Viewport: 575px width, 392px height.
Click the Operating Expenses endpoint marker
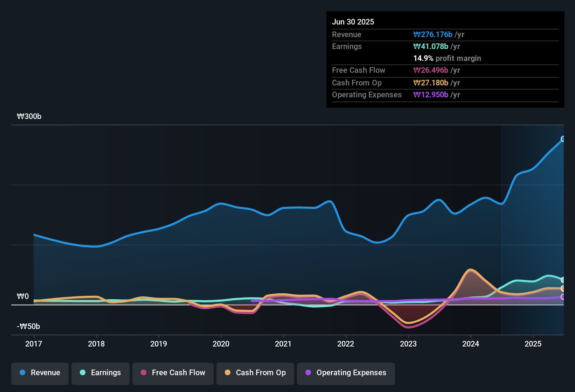point(563,297)
